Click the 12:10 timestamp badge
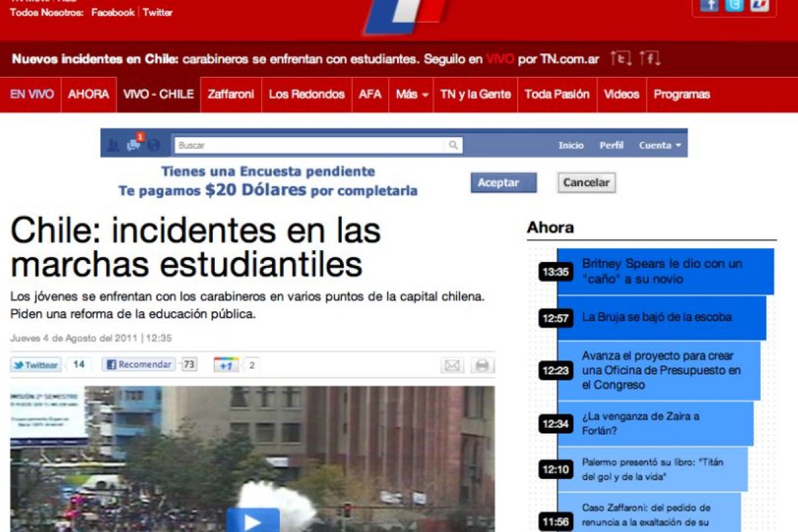The image size is (798, 532). coord(556,469)
